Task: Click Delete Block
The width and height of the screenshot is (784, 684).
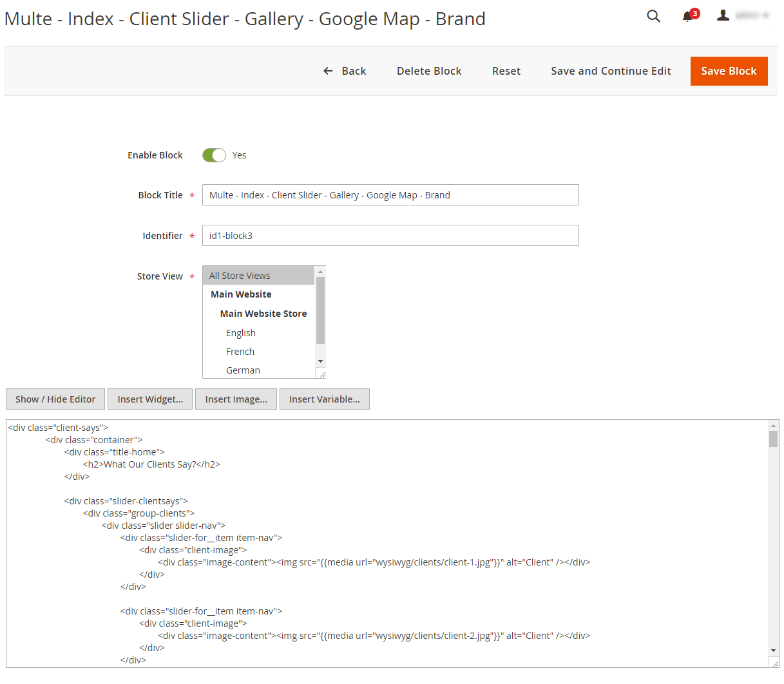Action: pyautogui.click(x=429, y=71)
